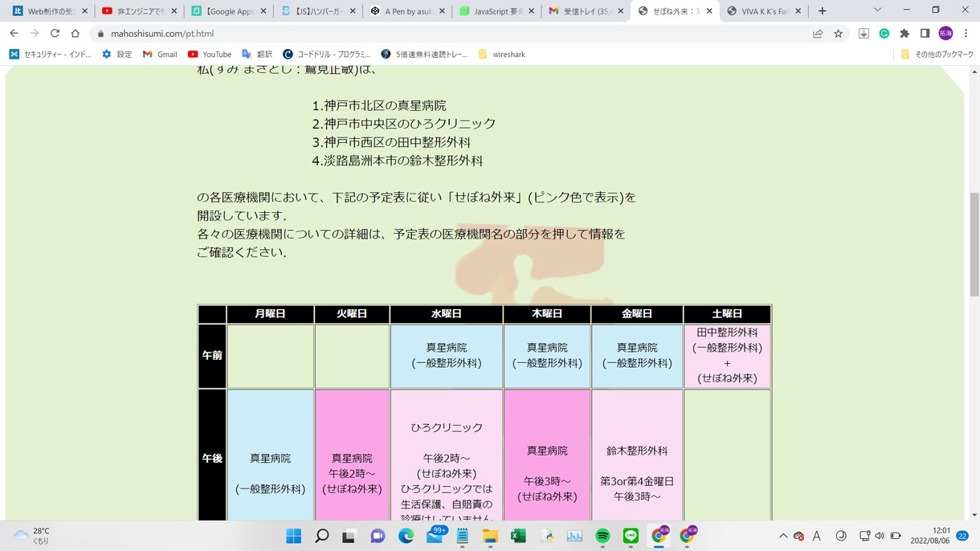This screenshot has width=980, height=551.
Task: Open the Gmail bookmark
Action: 160,54
